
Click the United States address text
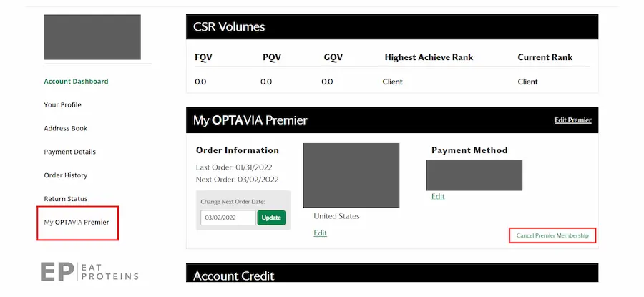(336, 216)
